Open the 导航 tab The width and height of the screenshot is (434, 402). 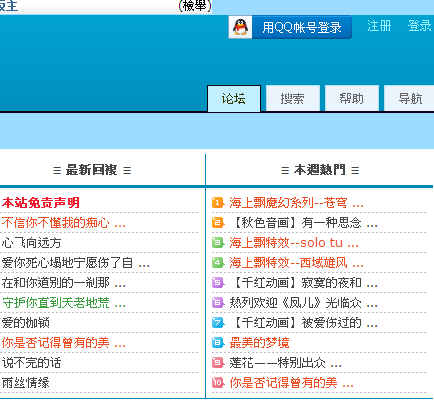[410, 98]
